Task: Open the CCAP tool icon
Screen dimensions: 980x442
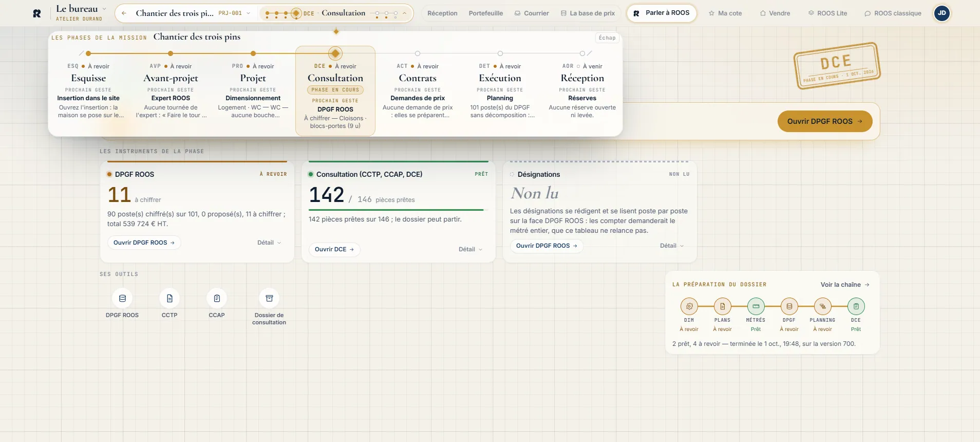Action: (217, 298)
